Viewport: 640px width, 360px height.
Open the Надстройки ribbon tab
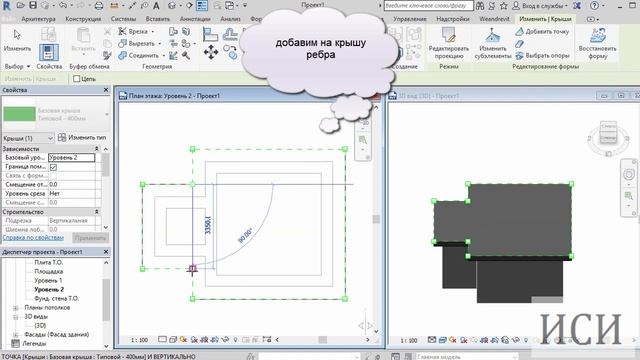click(x=453, y=19)
